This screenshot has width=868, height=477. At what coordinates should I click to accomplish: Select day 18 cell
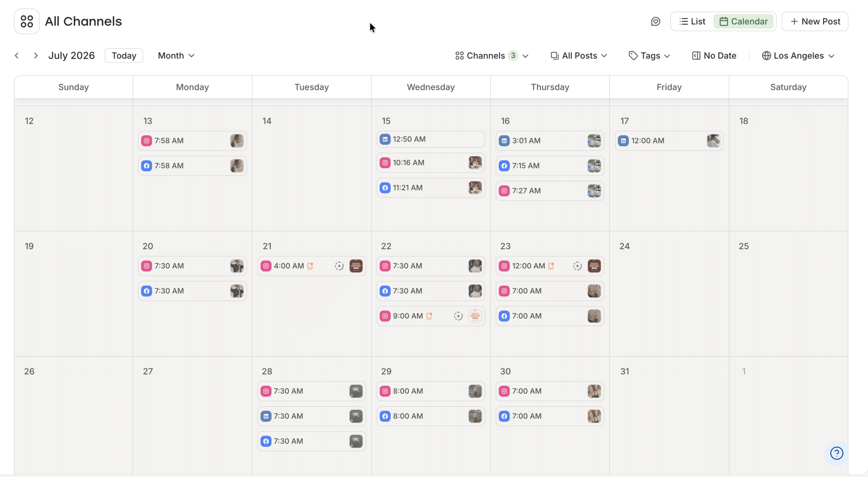point(788,169)
